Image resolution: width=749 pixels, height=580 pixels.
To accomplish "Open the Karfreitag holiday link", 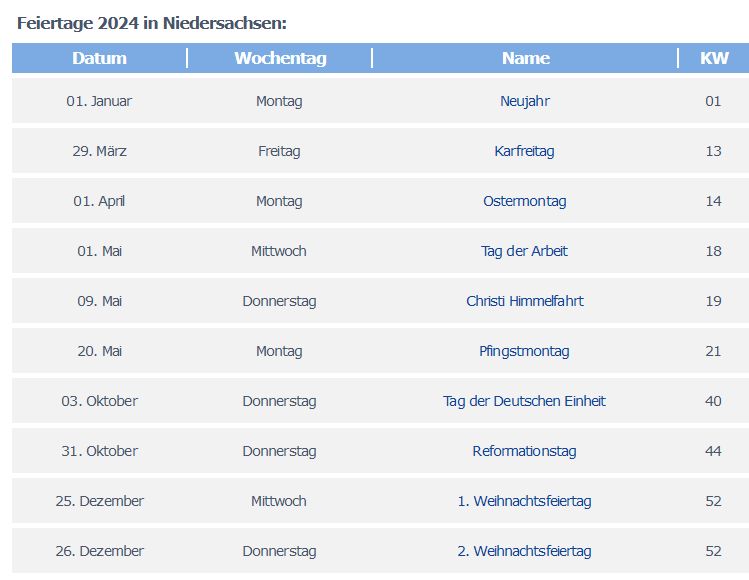I will 524,151.
